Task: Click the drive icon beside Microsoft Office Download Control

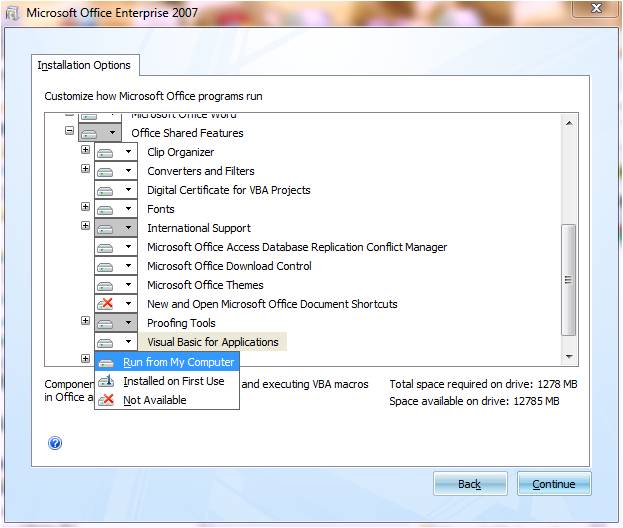Action: click(x=105, y=267)
